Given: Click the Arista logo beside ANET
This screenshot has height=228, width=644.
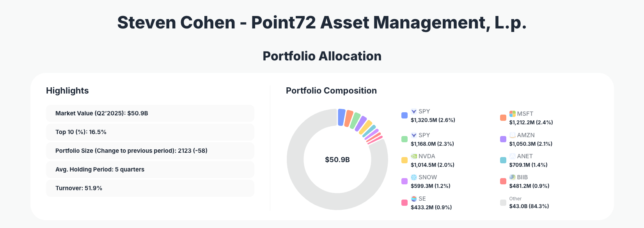Looking at the screenshot, I should click(513, 156).
